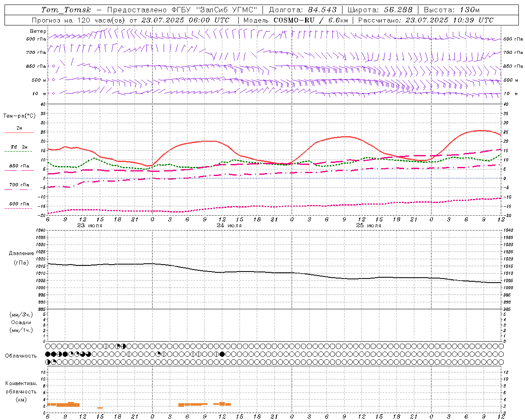Click the 'Облачность' cloudiness row label
The height and width of the screenshot is (420, 525).
click(x=21, y=356)
